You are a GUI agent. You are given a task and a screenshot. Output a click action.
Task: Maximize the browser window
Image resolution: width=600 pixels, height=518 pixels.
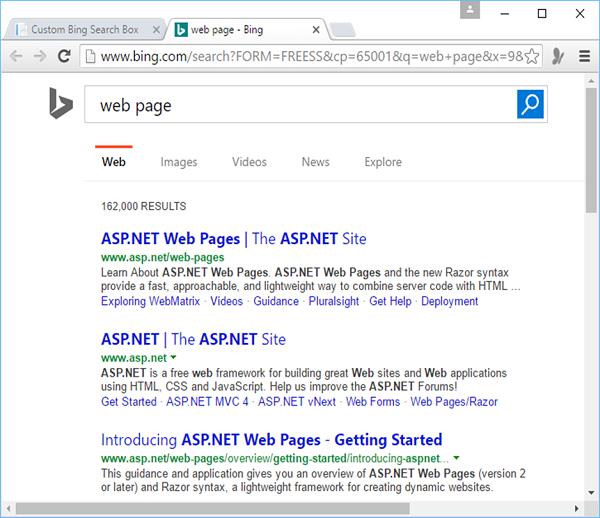tap(542, 13)
